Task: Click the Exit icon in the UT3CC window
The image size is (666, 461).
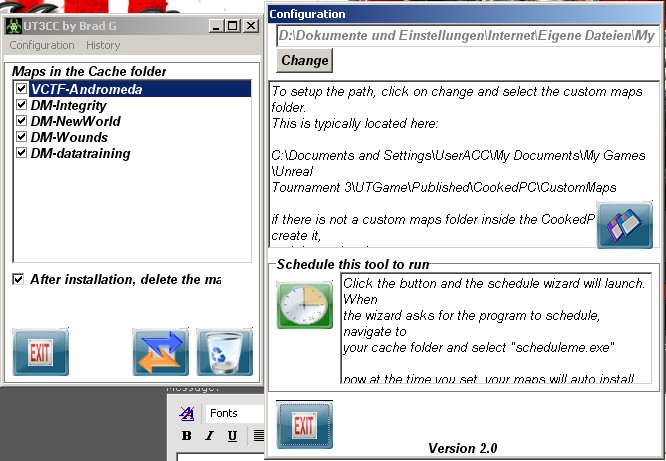Action: (x=40, y=352)
